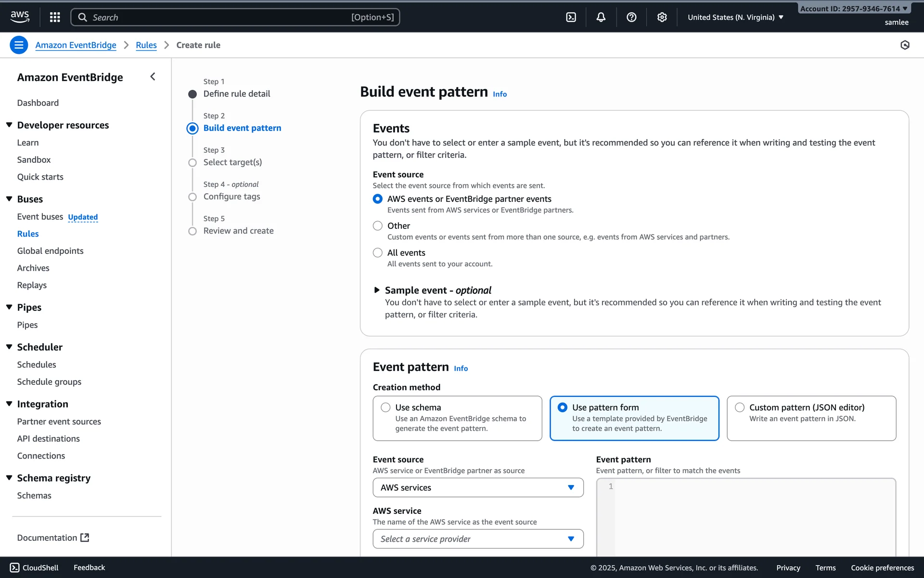Open the AWS services grid menu
This screenshot has height=578, width=924.
(x=55, y=17)
